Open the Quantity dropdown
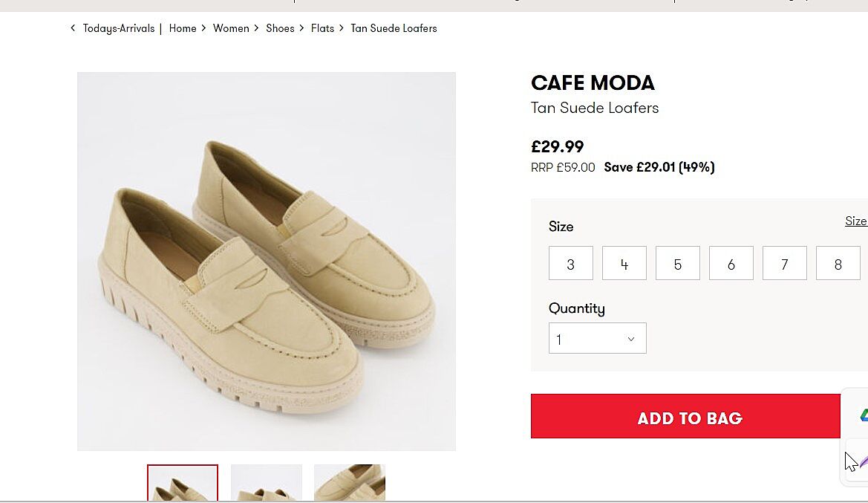Image resolution: width=868 pixels, height=503 pixels. pos(597,338)
